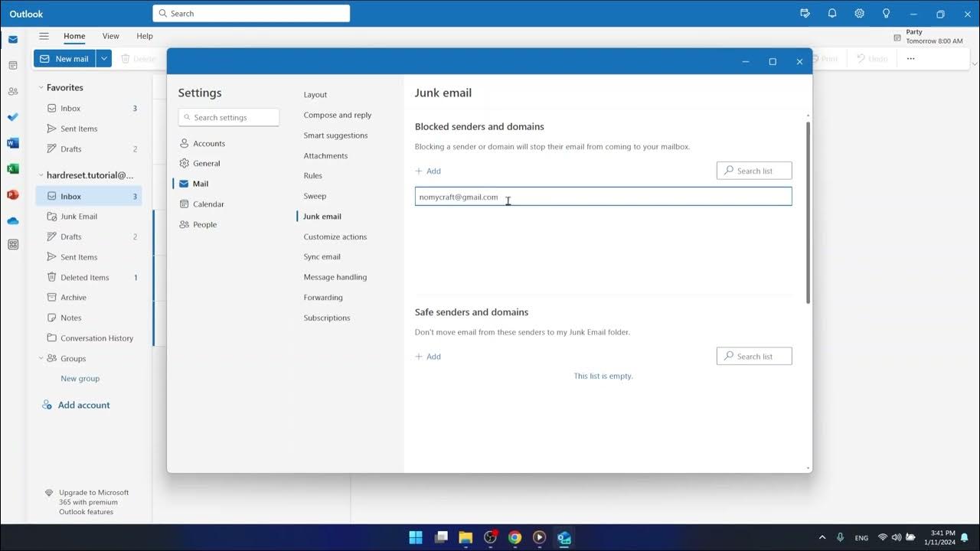
Task: Open the More apps grid icon
Action: click(12, 243)
